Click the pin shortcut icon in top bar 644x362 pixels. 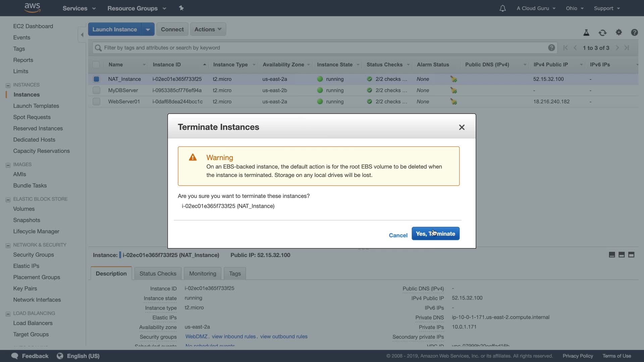(x=181, y=8)
